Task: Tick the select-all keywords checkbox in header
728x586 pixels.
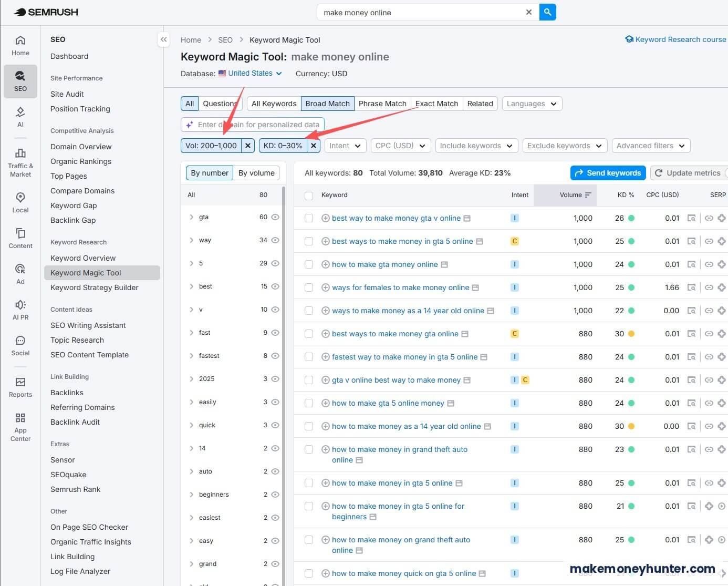Action: (x=309, y=196)
